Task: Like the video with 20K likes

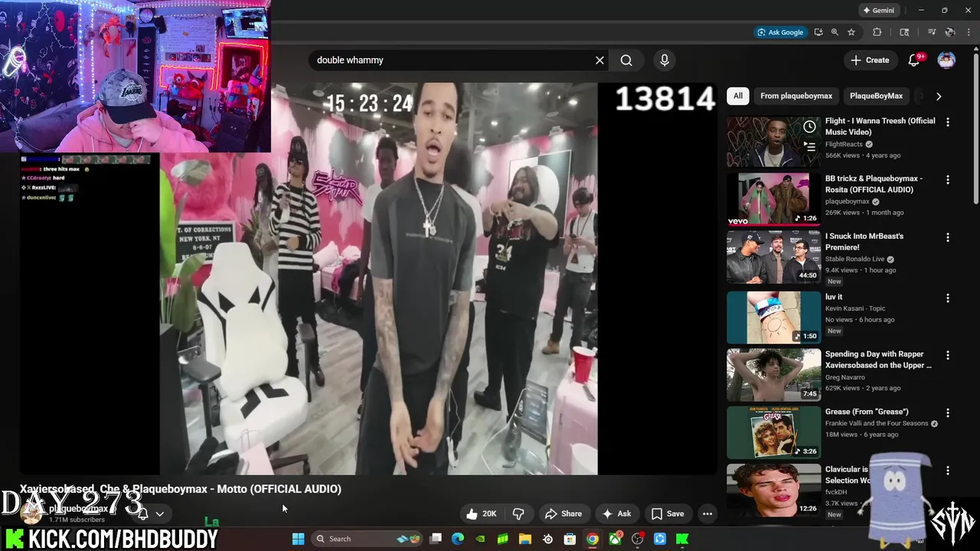Action: (x=482, y=514)
